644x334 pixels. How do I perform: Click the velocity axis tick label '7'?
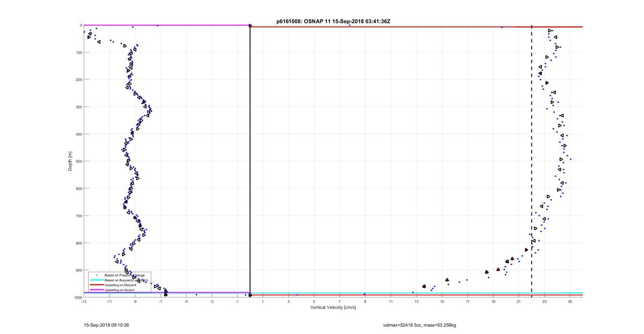pos(340,302)
